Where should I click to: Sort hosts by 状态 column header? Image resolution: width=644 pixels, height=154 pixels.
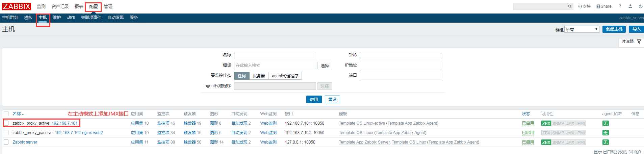tap(526, 114)
